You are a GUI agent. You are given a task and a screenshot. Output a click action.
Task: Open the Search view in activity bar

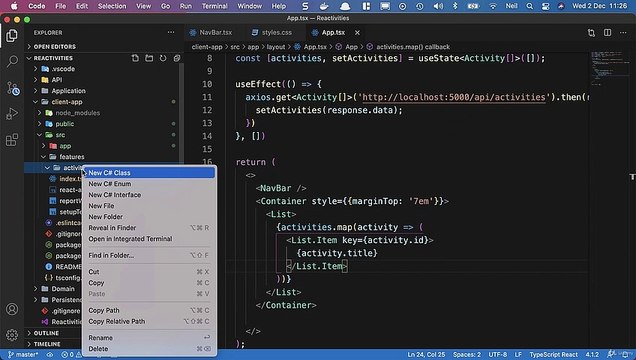click(x=12, y=61)
